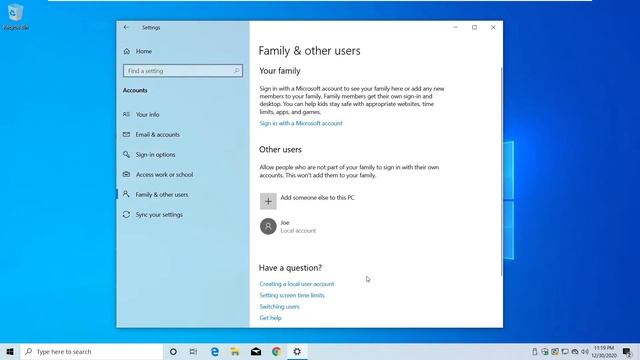Open File Explorer from the taskbar
640x360 pixels.
point(235,351)
